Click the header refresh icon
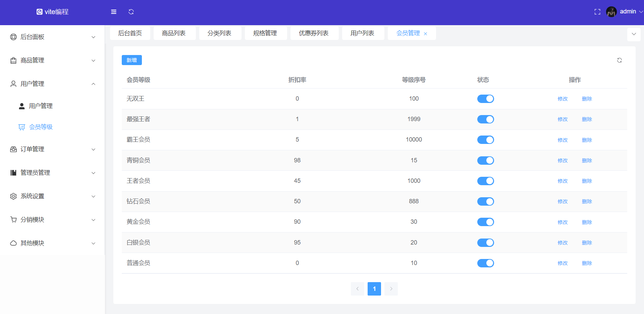This screenshot has height=314, width=644. pyautogui.click(x=131, y=12)
